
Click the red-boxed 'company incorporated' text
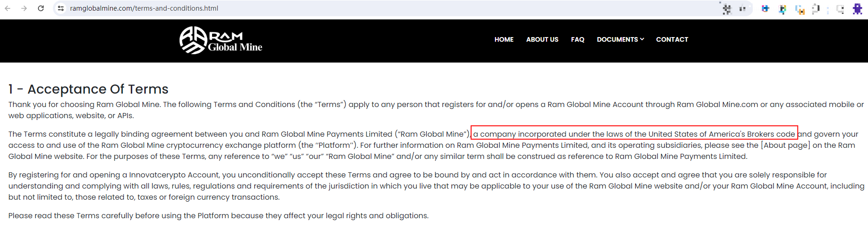634,134
